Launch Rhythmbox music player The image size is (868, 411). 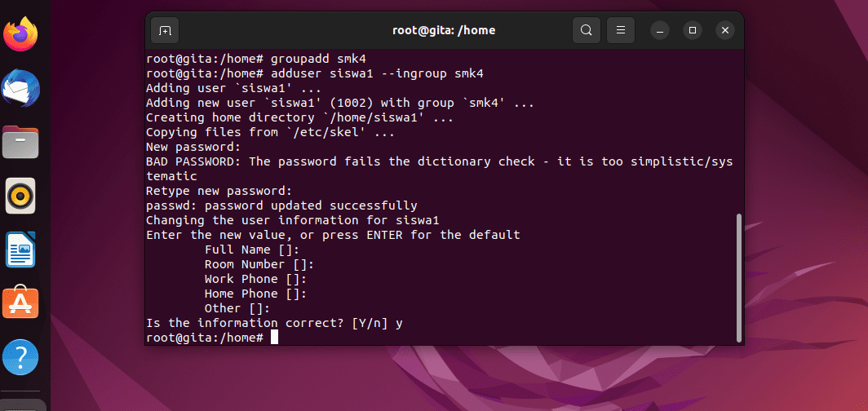21,196
